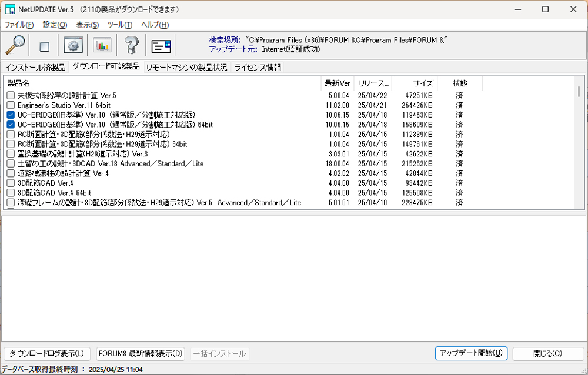The height and width of the screenshot is (375, 588).
Task: Click release date 25/04/10
Action: point(372,203)
